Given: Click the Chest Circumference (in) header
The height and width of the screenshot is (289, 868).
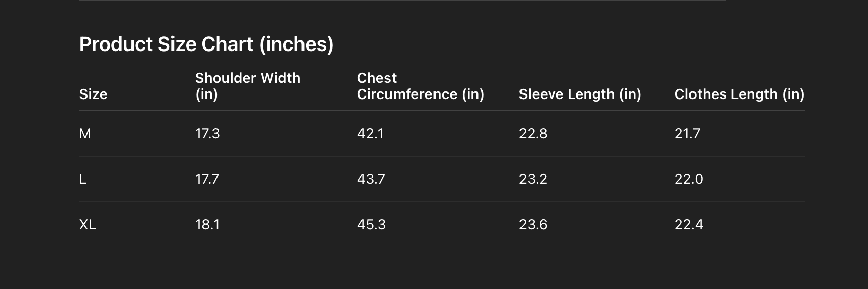Looking at the screenshot, I should [420, 86].
